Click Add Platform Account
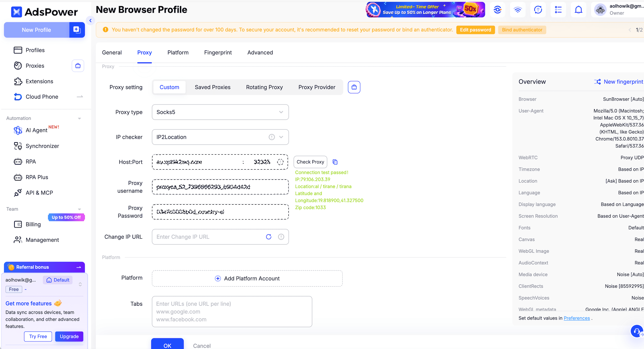Image resolution: width=644 pixels, height=349 pixels. tap(247, 278)
